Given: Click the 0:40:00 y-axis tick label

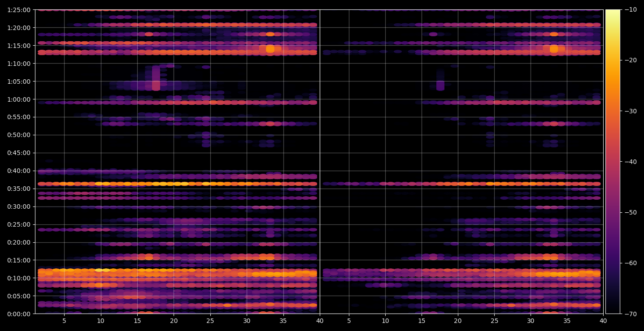Looking at the screenshot, I should [x=19, y=171].
